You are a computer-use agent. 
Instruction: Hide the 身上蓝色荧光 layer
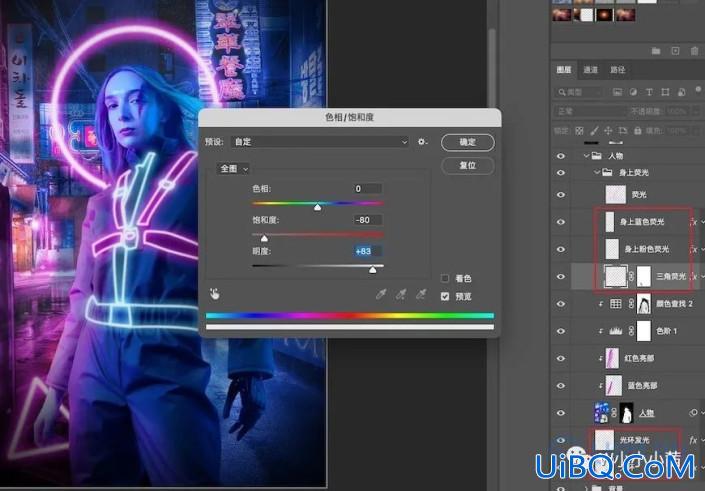click(x=561, y=222)
